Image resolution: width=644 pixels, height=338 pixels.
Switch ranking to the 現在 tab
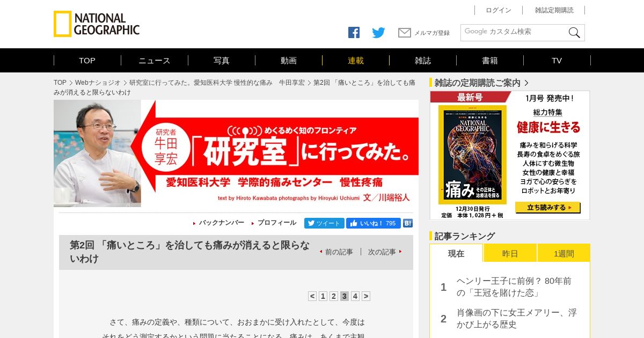(456, 253)
